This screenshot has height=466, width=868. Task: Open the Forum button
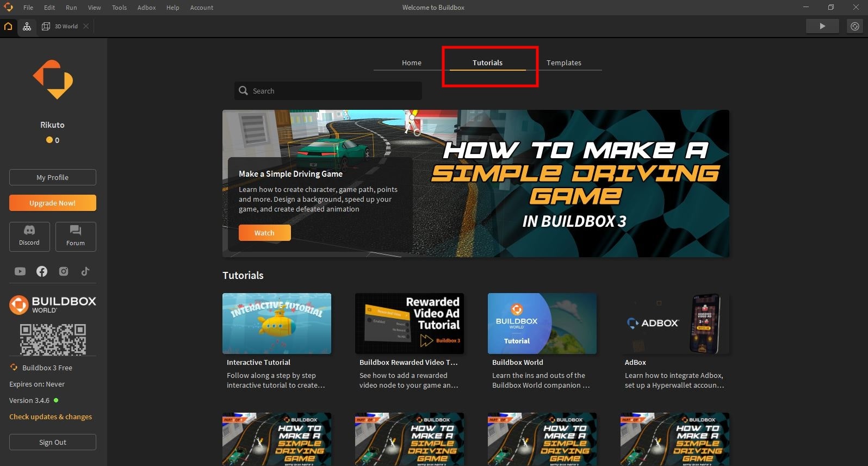(76, 237)
